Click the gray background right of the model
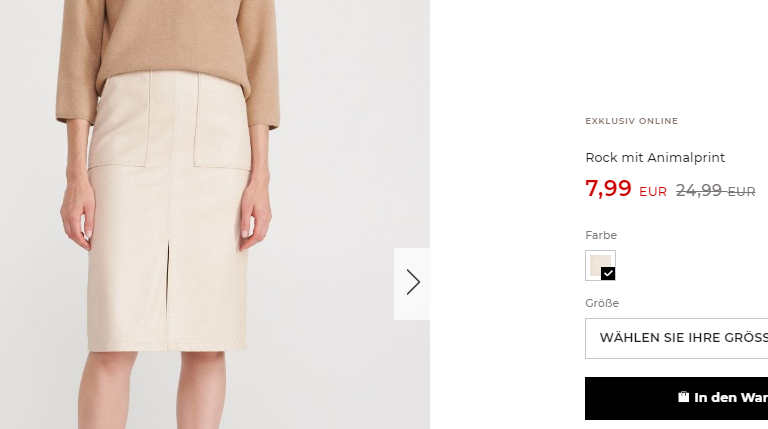 pos(343,147)
